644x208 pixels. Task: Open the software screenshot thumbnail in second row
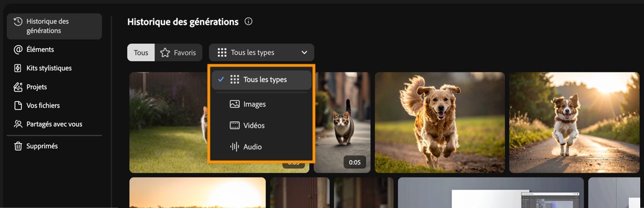pos(491,192)
